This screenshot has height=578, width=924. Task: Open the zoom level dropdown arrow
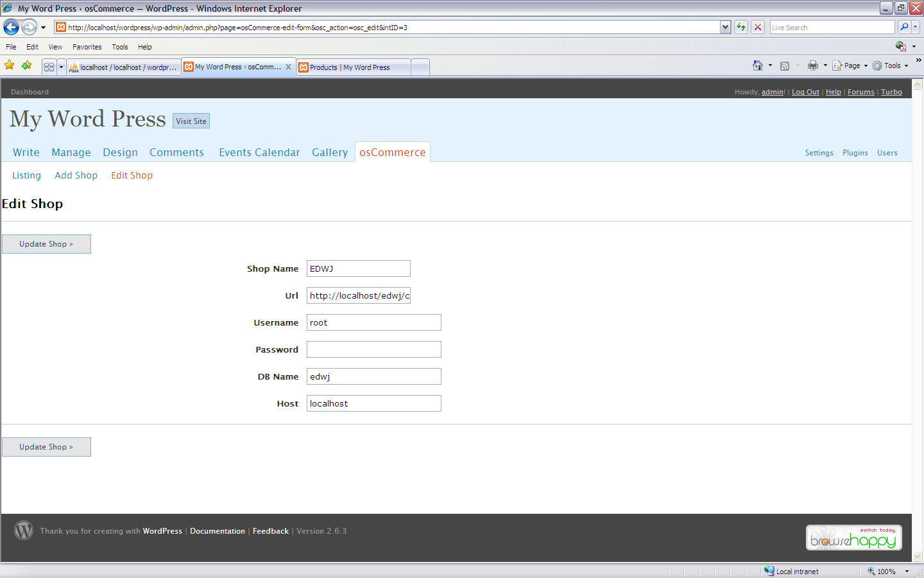coord(907,571)
